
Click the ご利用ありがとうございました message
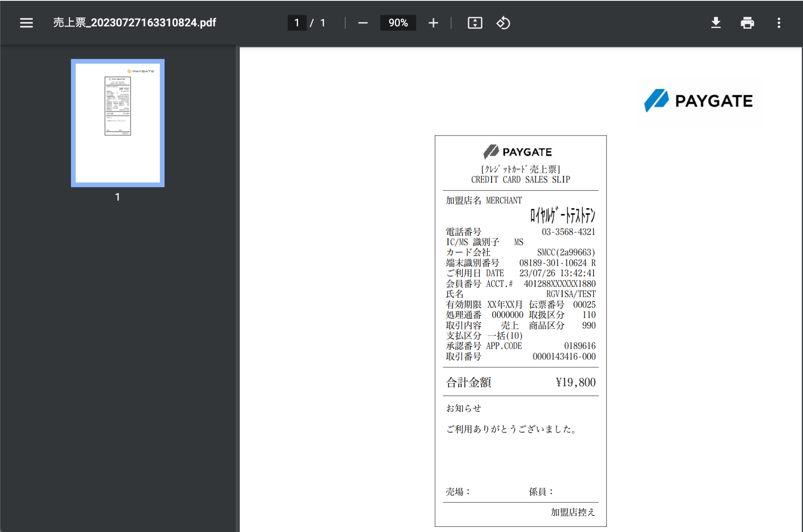[x=512, y=429]
